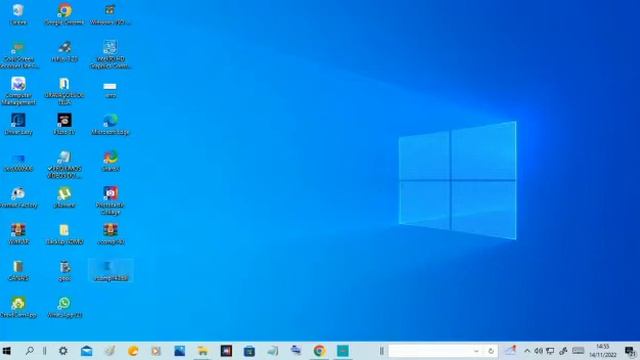Select the red camera collage desktop icon

110,201
